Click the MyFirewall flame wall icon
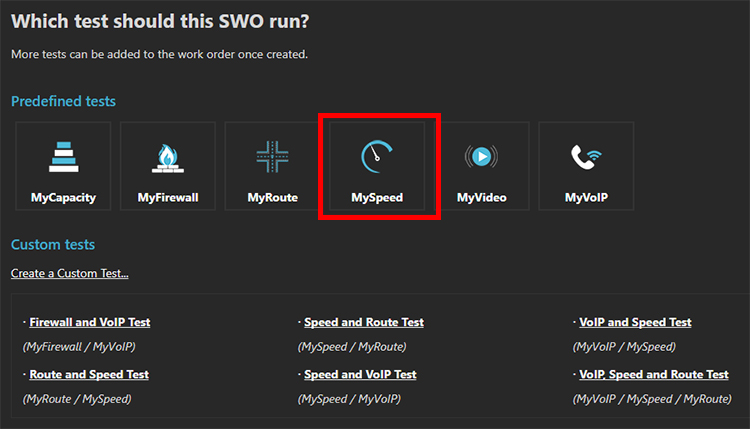The height and width of the screenshot is (429, 750). [168, 157]
